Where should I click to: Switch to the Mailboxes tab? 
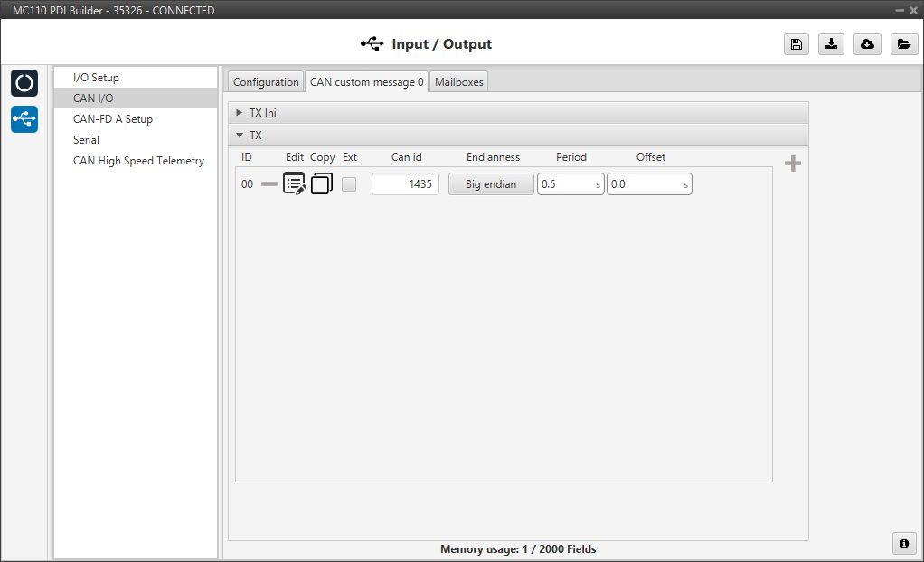click(x=459, y=82)
